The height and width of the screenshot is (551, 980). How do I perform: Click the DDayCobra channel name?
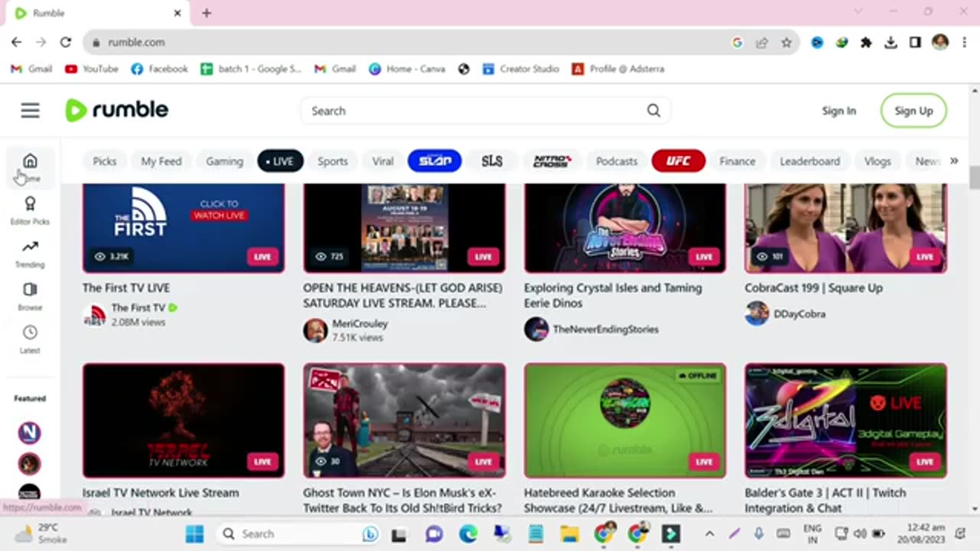(x=799, y=314)
